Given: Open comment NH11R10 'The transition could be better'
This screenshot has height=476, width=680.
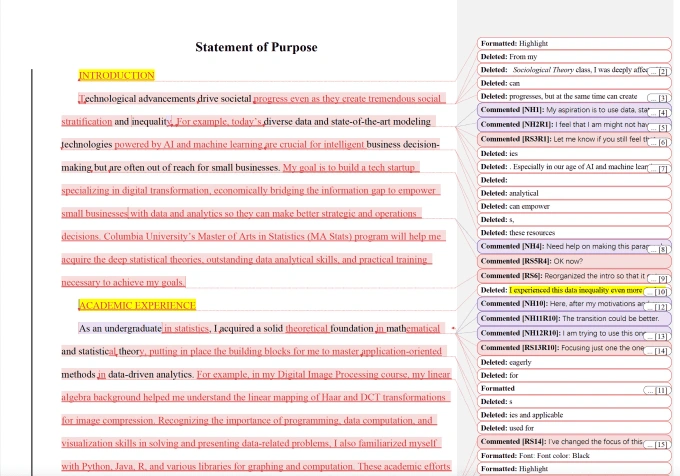Looking at the screenshot, I should click(574, 318).
